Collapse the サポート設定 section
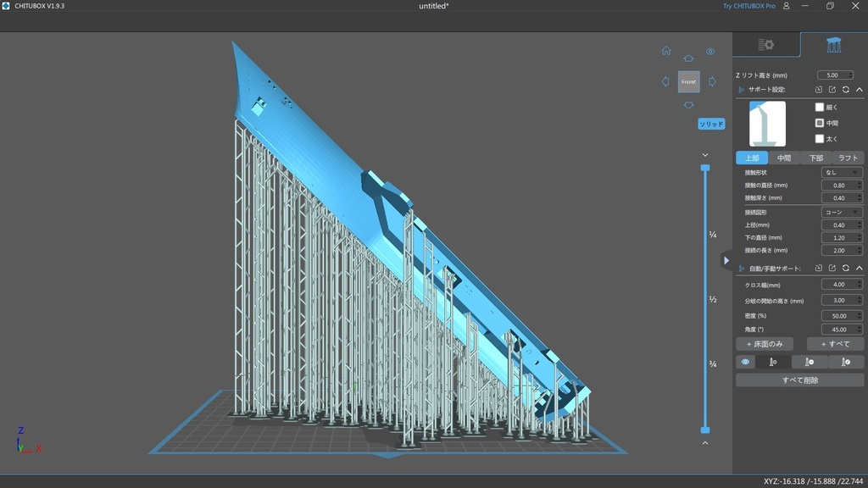The image size is (868, 488). [x=860, y=90]
